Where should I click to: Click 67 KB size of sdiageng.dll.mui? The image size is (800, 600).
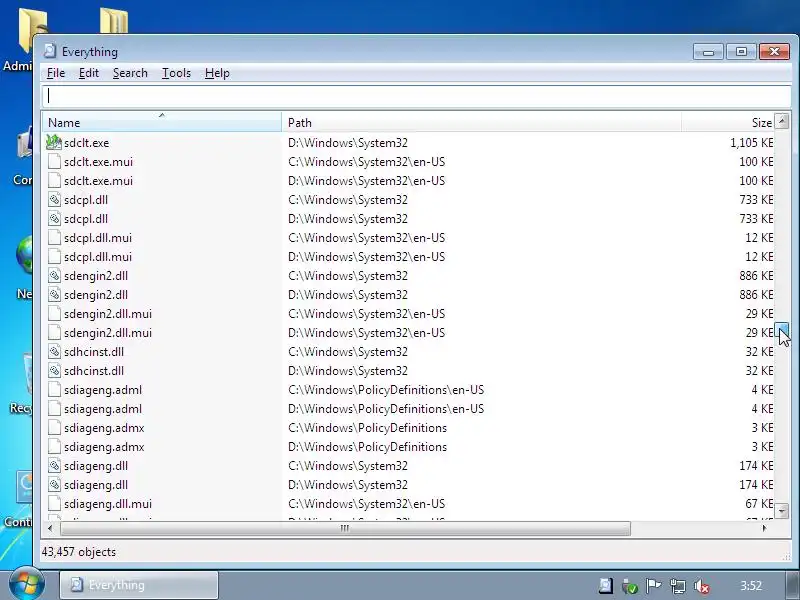[x=759, y=504]
